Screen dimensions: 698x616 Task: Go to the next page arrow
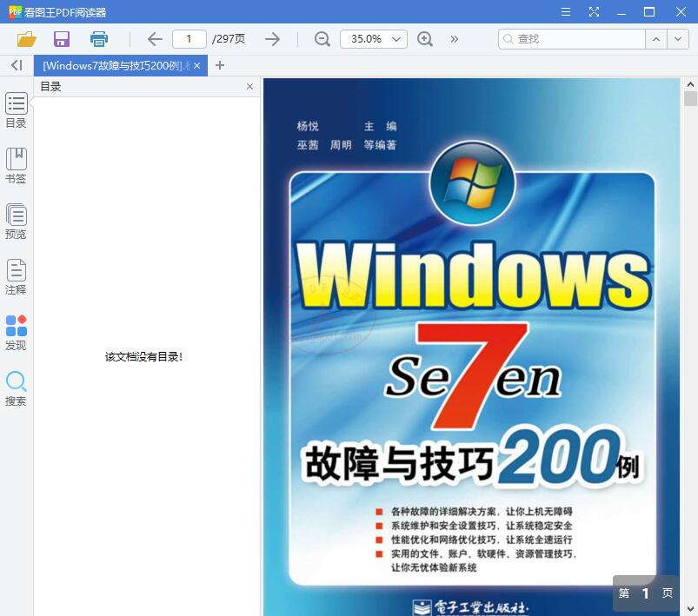coord(272,39)
